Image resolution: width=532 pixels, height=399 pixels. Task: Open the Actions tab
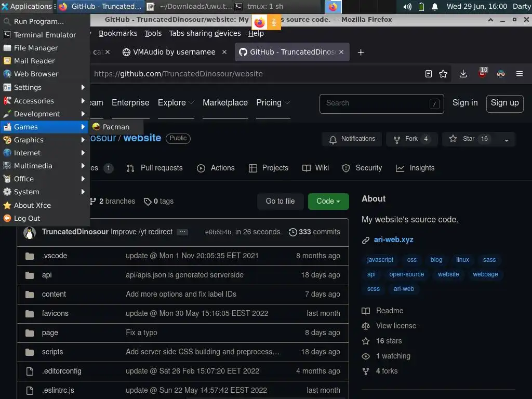click(x=216, y=168)
